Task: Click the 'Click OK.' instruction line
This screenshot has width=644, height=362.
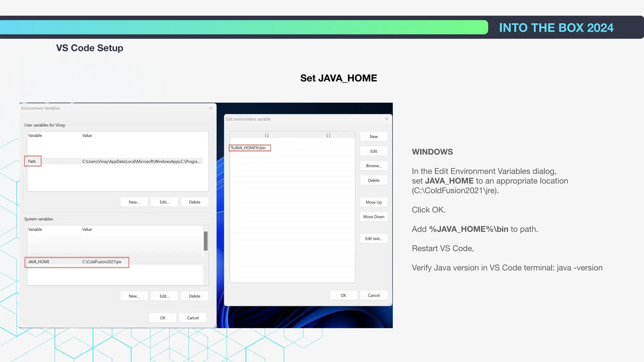Action: pyautogui.click(x=429, y=210)
